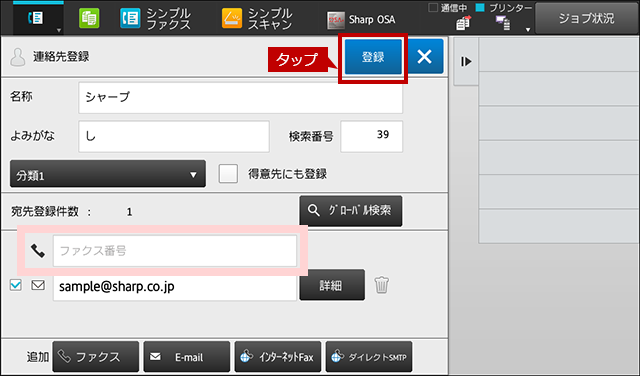Enable 得意先にも登録 checkbox
Screen dimensions: 640x376
[228, 174]
